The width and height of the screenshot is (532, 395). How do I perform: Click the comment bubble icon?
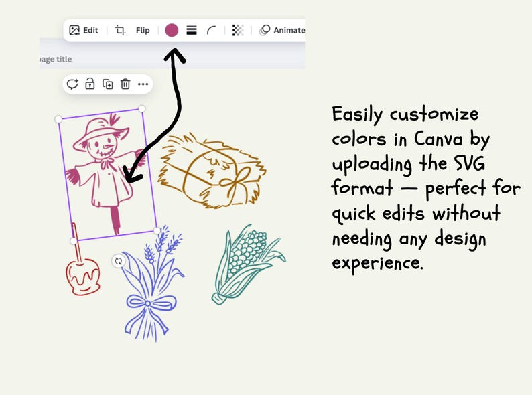click(x=72, y=84)
